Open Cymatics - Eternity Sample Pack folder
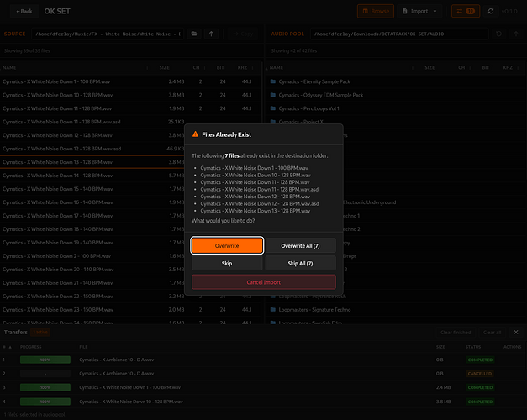 coord(396,81)
